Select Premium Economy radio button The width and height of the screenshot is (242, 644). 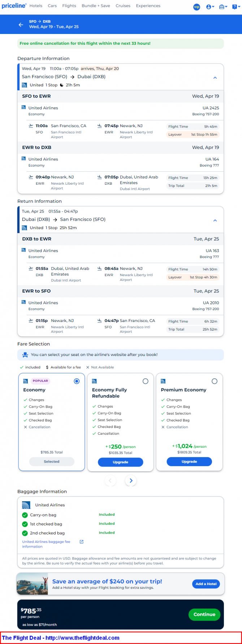tap(215, 381)
